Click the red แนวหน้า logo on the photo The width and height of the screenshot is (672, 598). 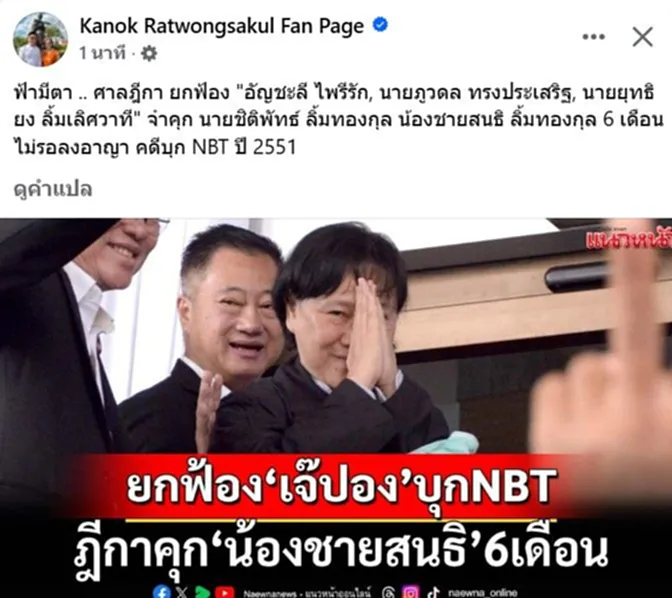[x=628, y=240]
